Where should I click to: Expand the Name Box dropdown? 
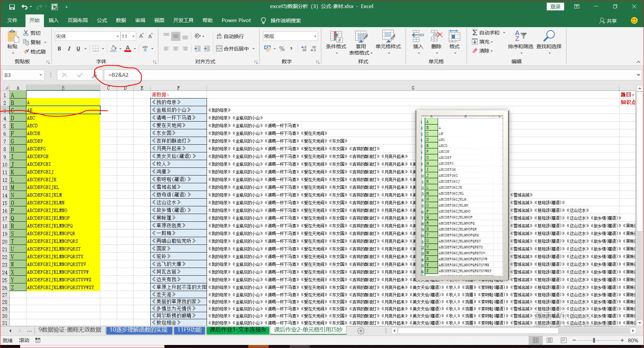(x=41, y=75)
